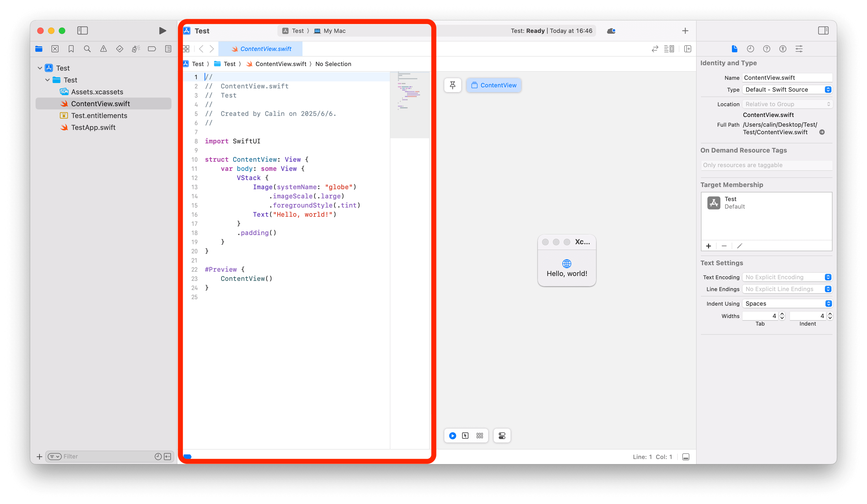Toggle recent files filter in the navigator
The width and height of the screenshot is (867, 504).
point(158,457)
